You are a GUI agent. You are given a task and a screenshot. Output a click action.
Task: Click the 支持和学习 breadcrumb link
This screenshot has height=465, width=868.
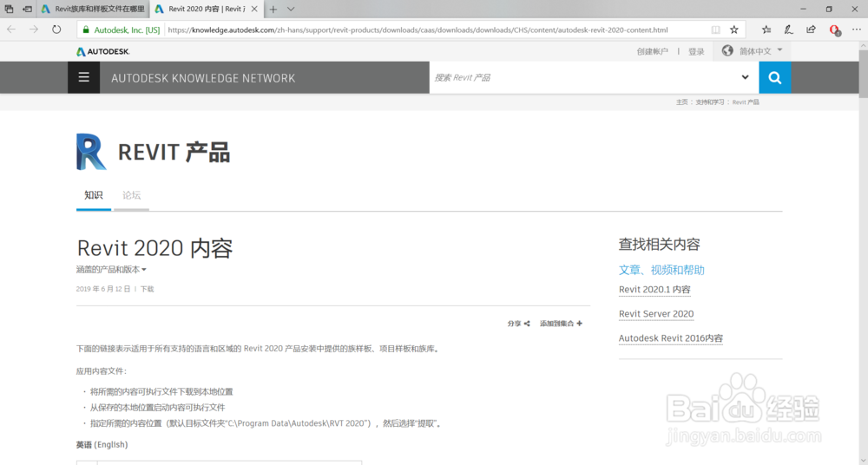pyautogui.click(x=710, y=102)
